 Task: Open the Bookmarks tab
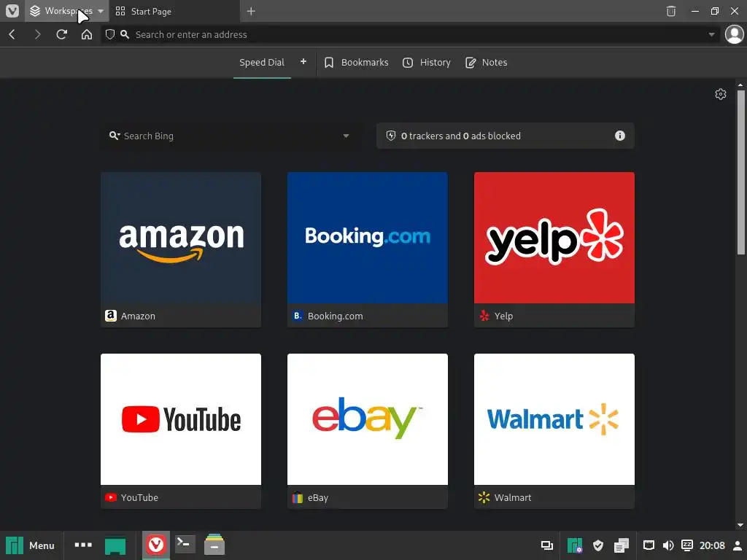(356, 63)
